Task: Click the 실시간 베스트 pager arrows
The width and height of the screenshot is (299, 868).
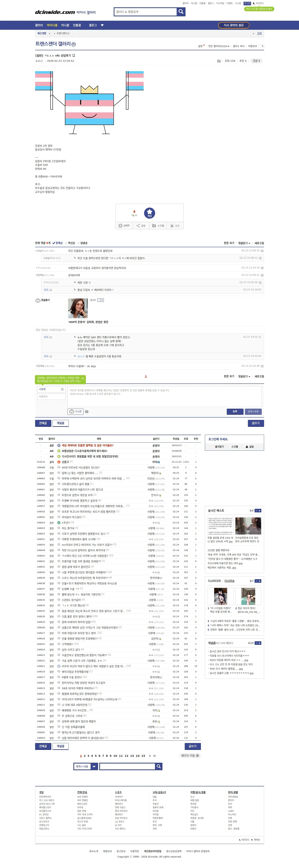Action: [x=258, y=510]
